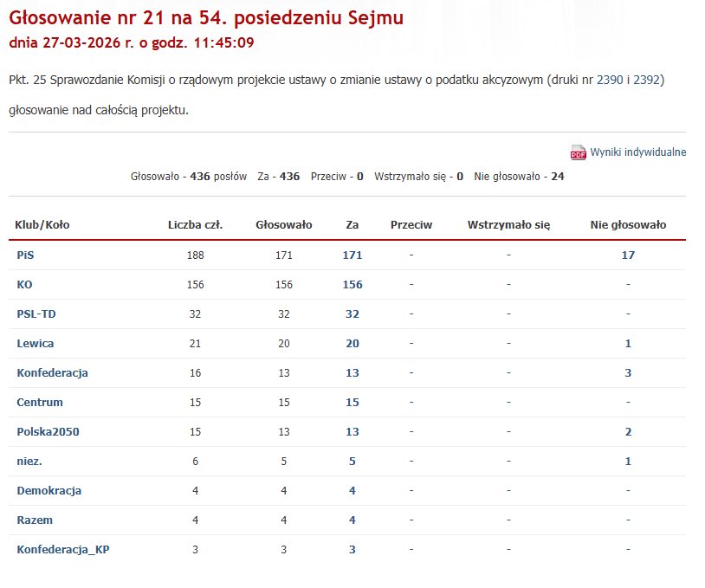Select the Polska2050 club link
This screenshot has height=588, width=705.
tap(48, 431)
